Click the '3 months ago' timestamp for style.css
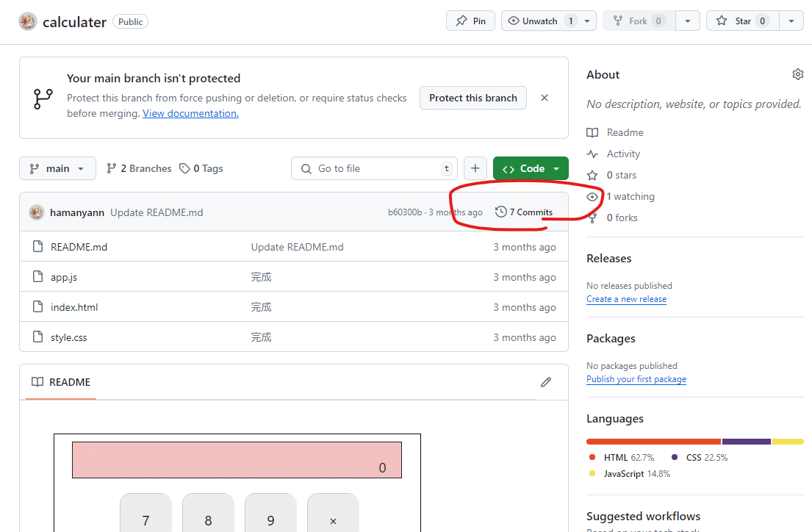The width and height of the screenshot is (812, 532). click(x=525, y=337)
